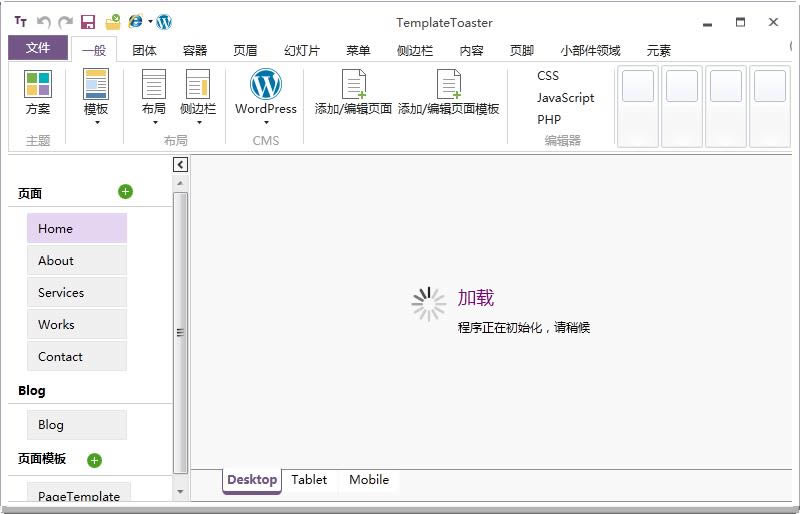Select the Contact page
This screenshot has height=514, width=800.
pos(77,356)
